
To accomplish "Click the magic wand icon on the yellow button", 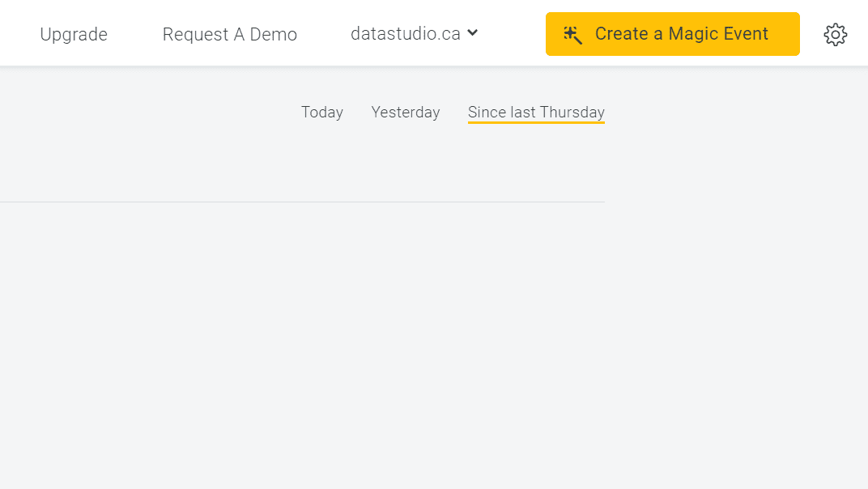I will [x=573, y=34].
